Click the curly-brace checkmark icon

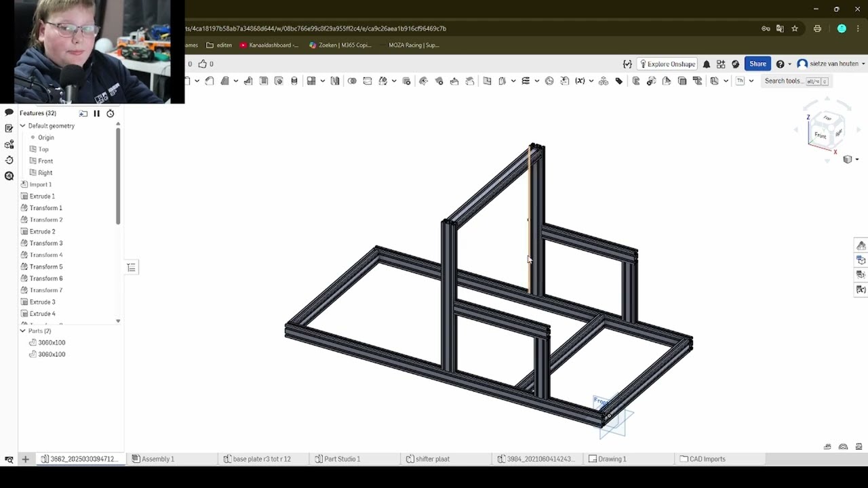pyautogui.click(x=627, y=64)
